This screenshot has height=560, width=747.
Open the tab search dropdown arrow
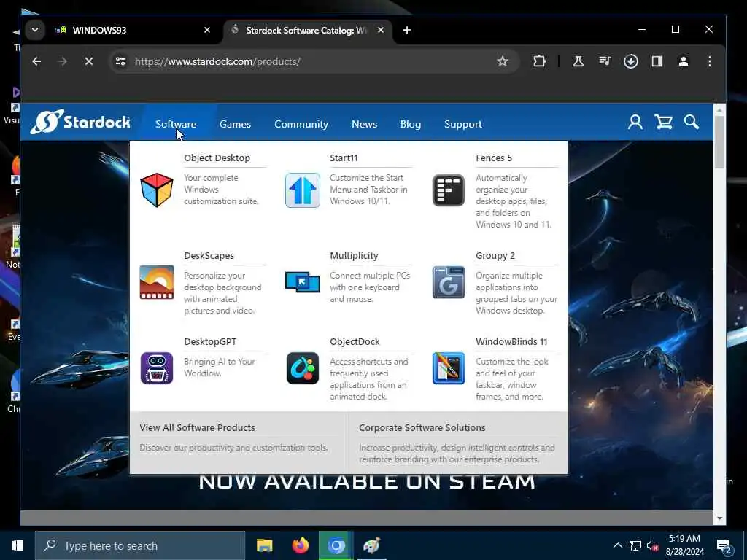pos(35,30)
